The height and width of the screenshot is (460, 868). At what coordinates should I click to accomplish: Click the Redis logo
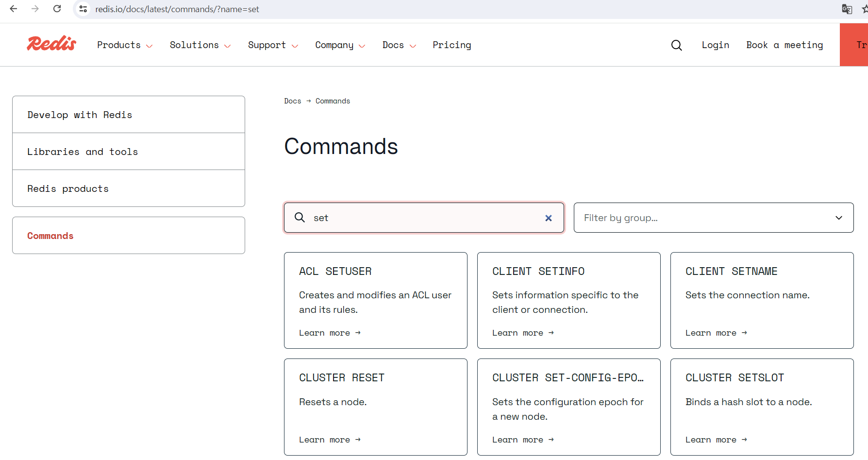pyautogui.click(x=51, y=44)
